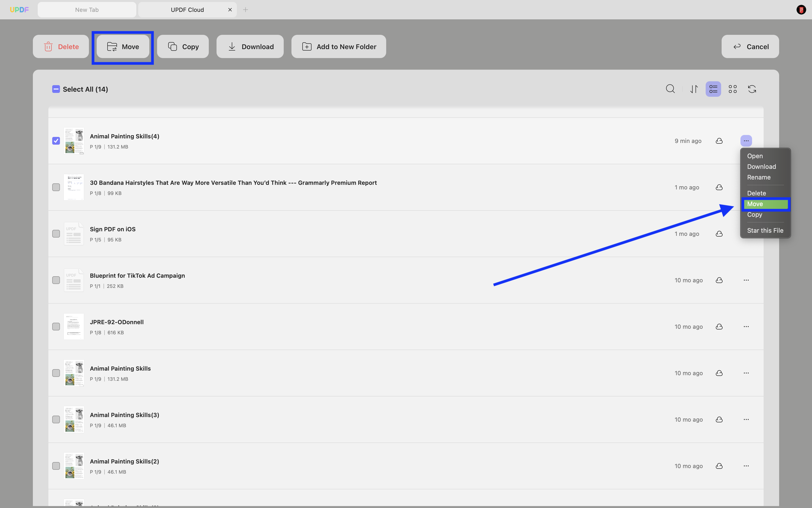Check the JPRE-92-ODonnell checkbox
Screen dimensions: 812x508
(x=56, y=327)
